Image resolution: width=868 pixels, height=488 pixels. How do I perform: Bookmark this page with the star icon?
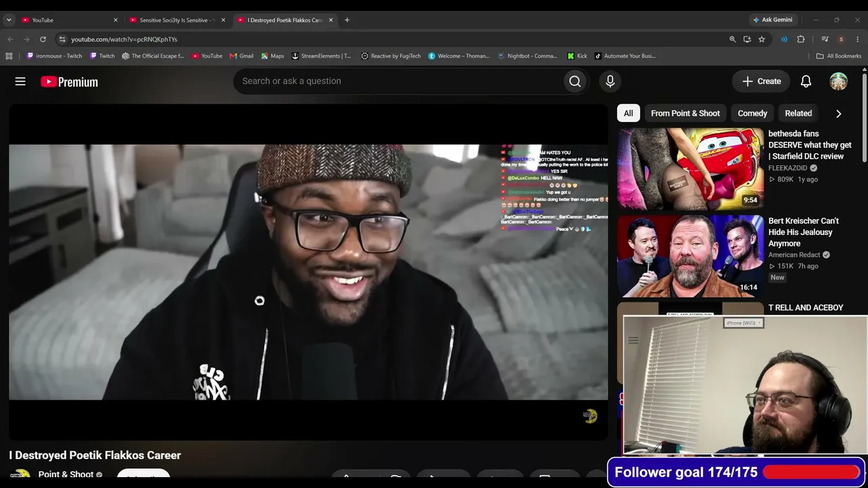pos(762,39)
